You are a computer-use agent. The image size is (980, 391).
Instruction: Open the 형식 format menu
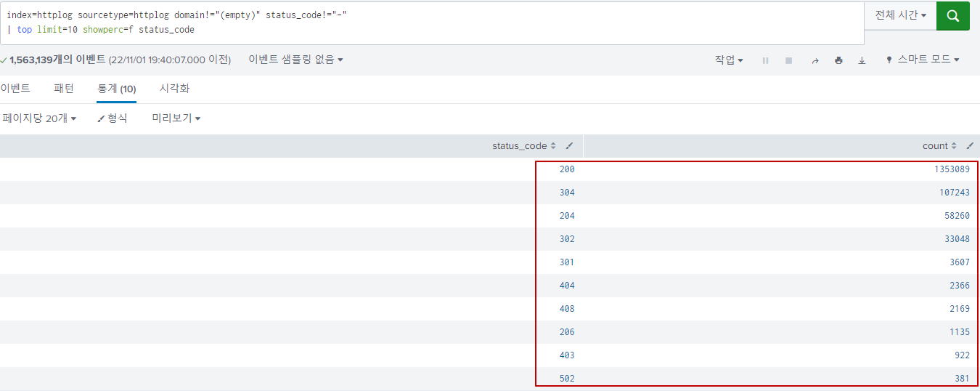[113, 118]
